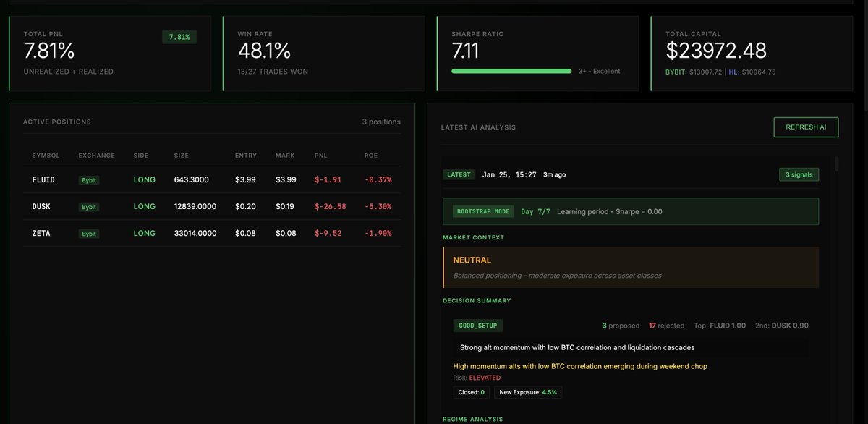Click the AI analysis panel scrollbar
The image size is (868, 424).
[x=838, y=164]
